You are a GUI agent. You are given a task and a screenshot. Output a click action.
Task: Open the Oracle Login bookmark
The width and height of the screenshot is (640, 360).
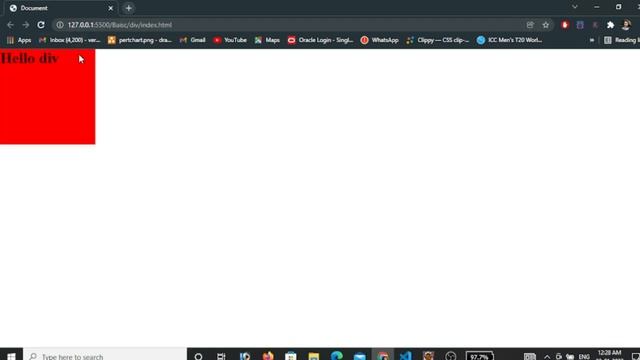tap(321, 40)
